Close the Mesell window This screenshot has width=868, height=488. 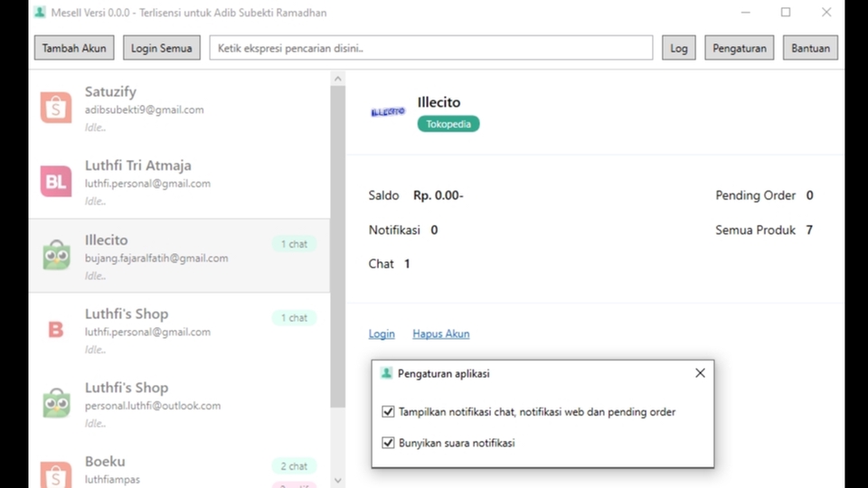(x=826, y=12)
